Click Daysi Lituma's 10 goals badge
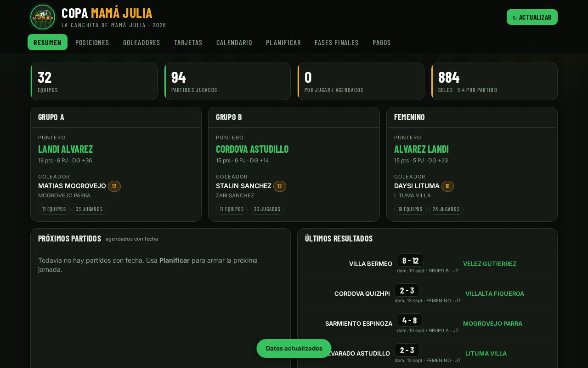Viewport: 588px width, 368px height. (x=447, y=186)
